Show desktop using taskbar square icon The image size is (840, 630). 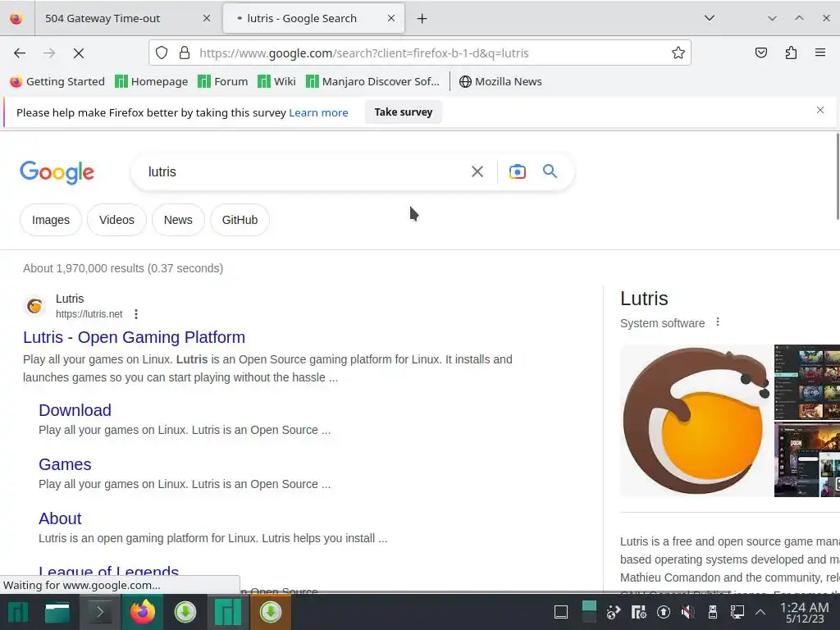coord(561,612)
